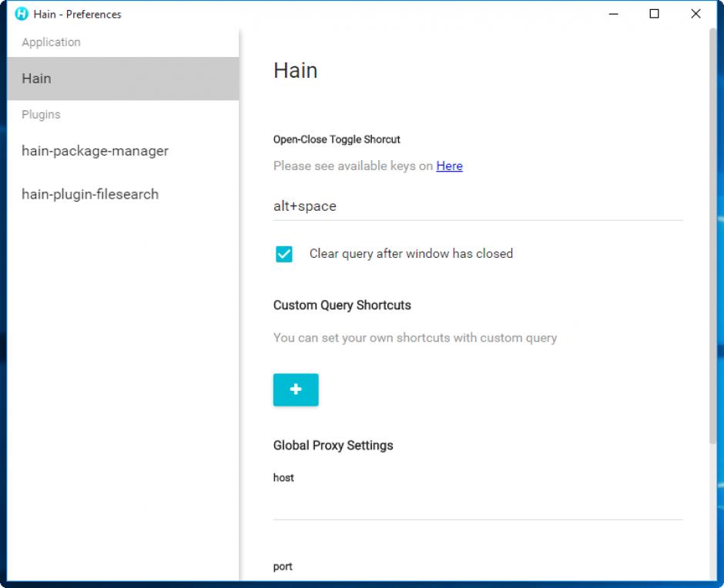724x588 pixels.
Task: Click the Plugins section header in sidebar
Action: [x=41, y=115]
